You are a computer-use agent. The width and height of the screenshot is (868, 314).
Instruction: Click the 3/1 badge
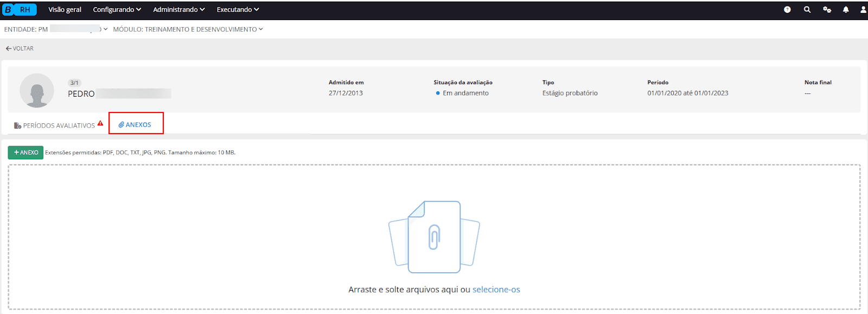74,83
